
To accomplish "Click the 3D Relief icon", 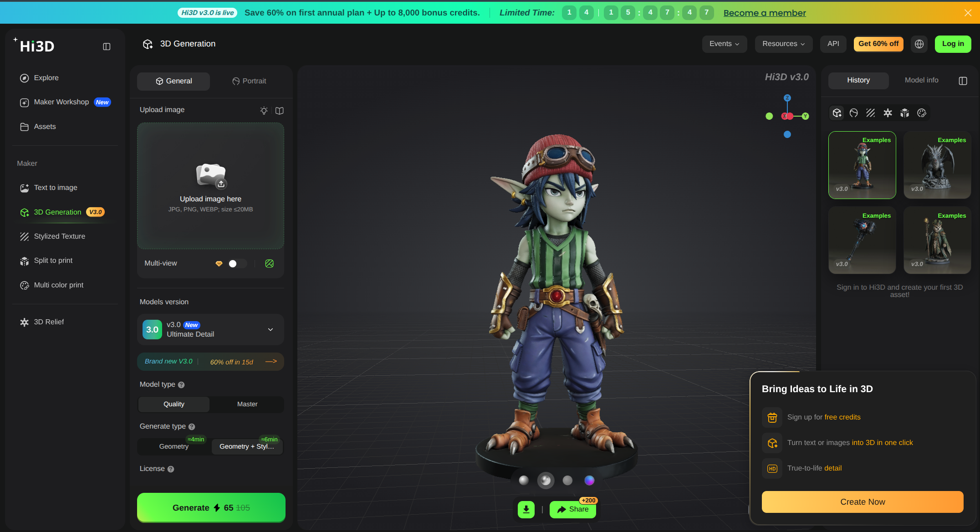I will (x=25, y=322).
